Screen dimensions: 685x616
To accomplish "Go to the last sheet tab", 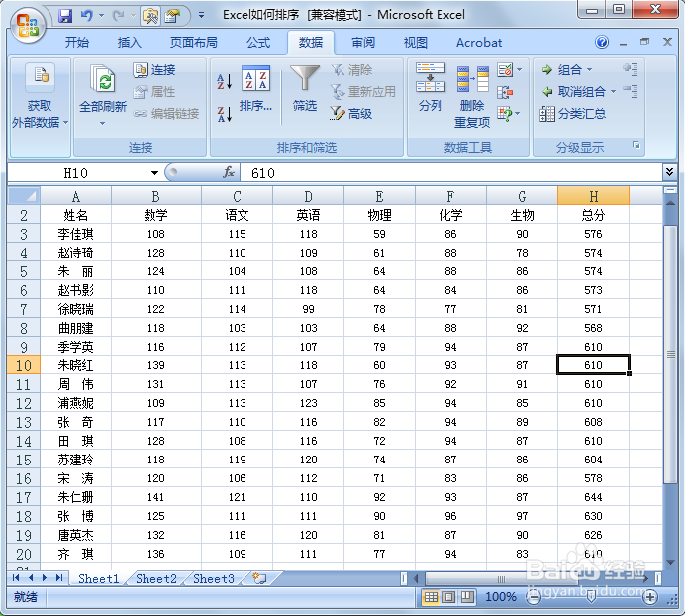I will [59, 578].
